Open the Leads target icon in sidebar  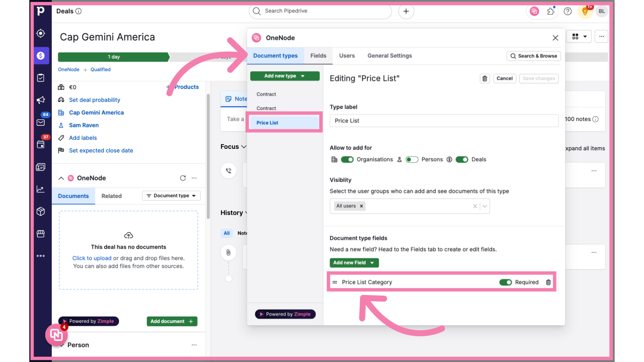[41, 33]
